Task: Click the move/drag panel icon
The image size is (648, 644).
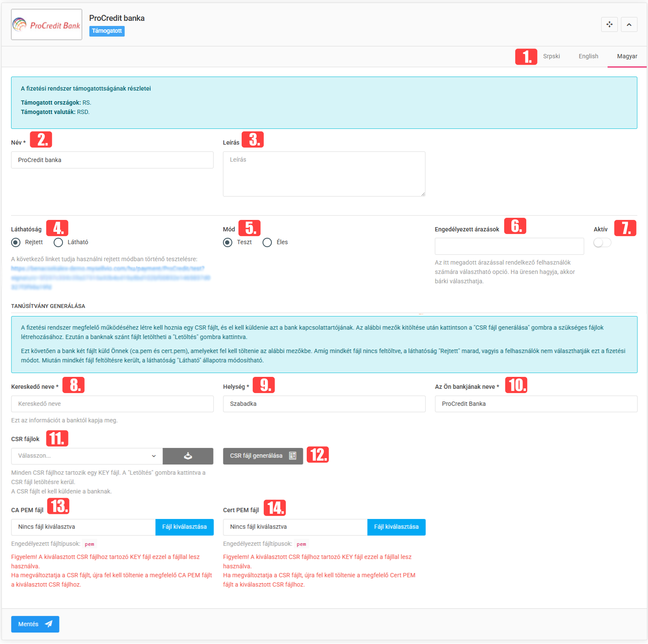Action: click(x=609, y=25)
